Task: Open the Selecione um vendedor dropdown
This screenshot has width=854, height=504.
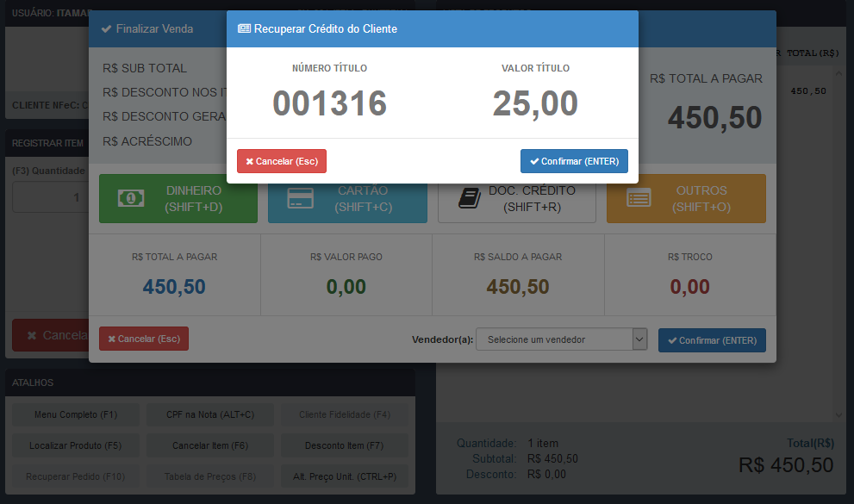Action: (562, 339)
